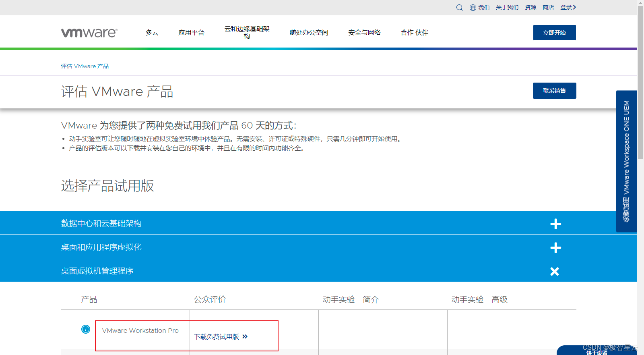
Task: Click info icon beside VMware Workstation Pro
Action: point(86,329)
